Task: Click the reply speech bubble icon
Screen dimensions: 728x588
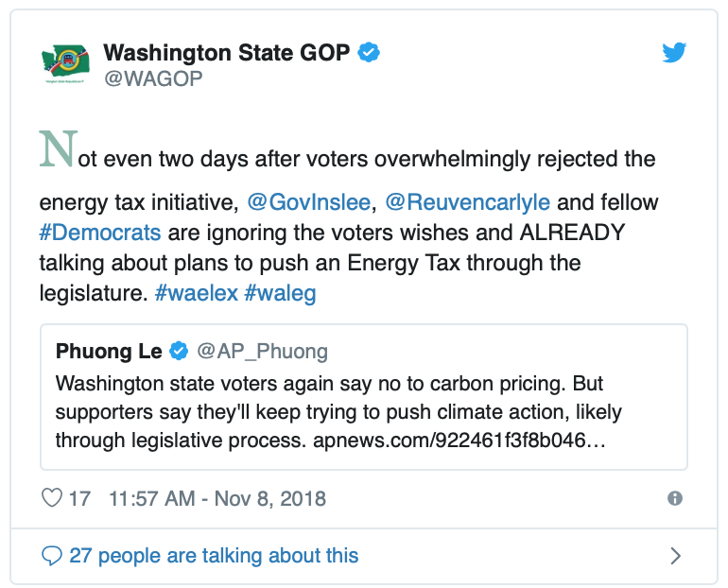Action: tap(52, 556)
